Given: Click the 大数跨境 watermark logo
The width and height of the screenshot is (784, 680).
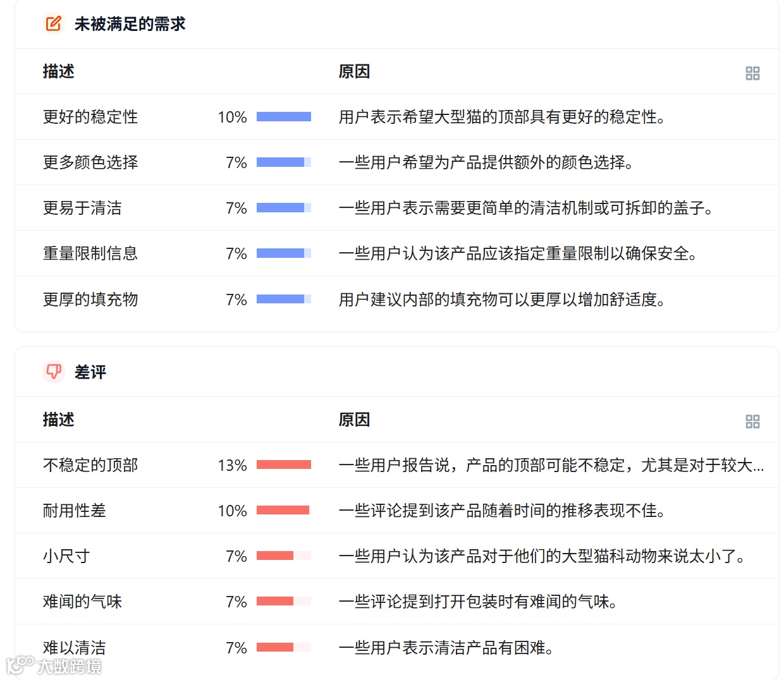Looking at the screenshot, I should (x=54, y=665).
